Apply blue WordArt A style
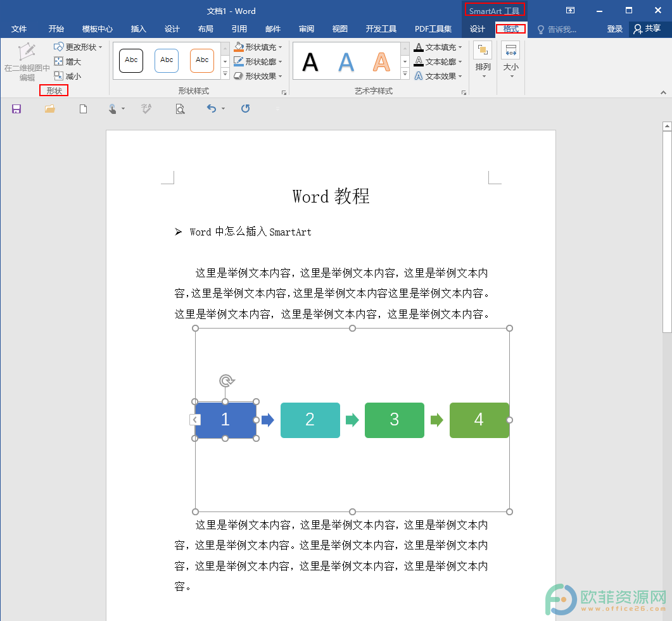Screen dimensions: 672x621 (x=346, y=61)
